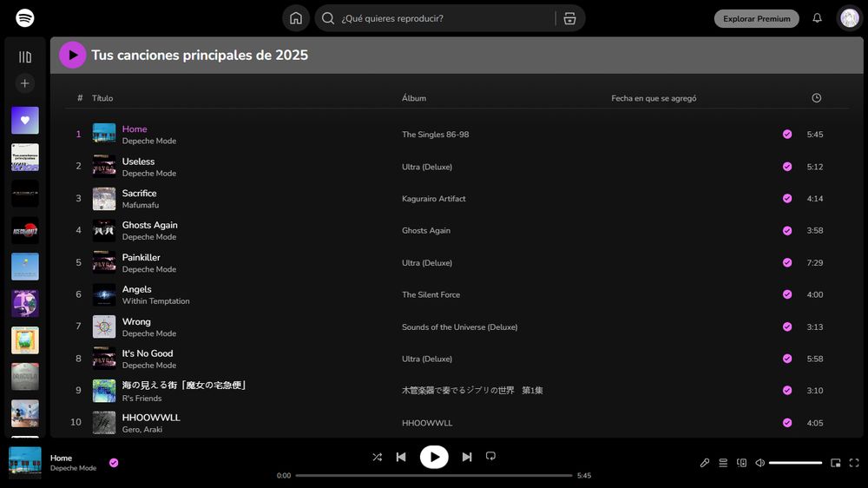Toggle saved checkmark for Sacrifice
The height and width of the screenshot is (488, 868).
point(787,198)
